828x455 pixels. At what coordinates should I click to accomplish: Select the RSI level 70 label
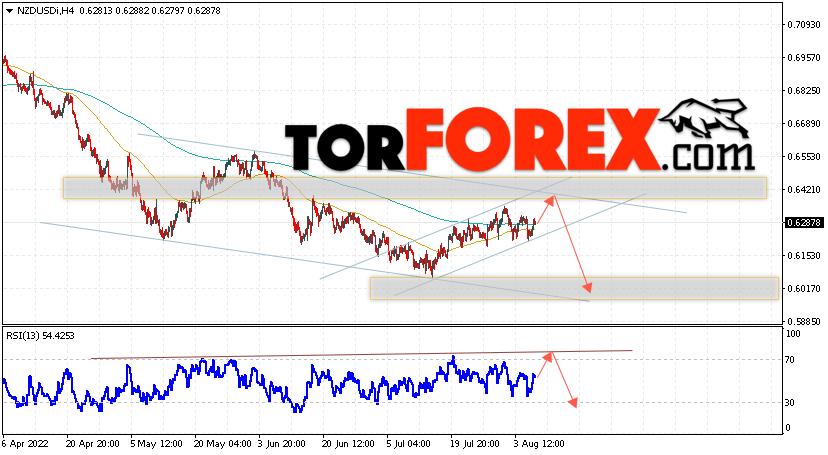[x=790, y=360]
